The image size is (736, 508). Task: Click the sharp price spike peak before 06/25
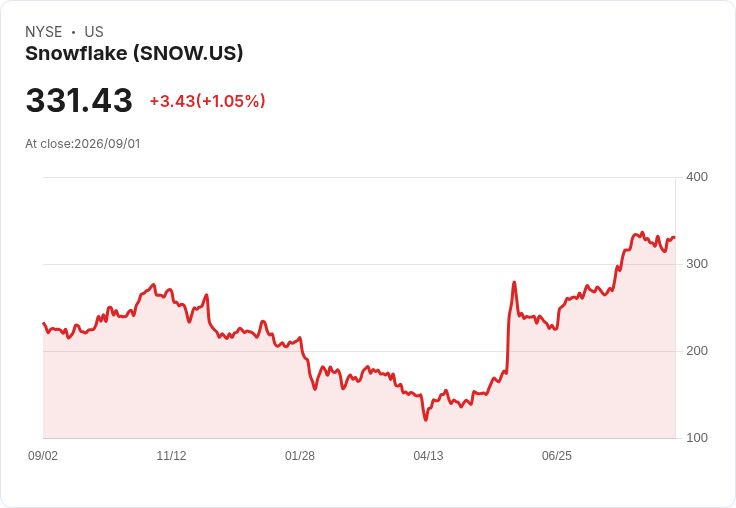point(514,282)
